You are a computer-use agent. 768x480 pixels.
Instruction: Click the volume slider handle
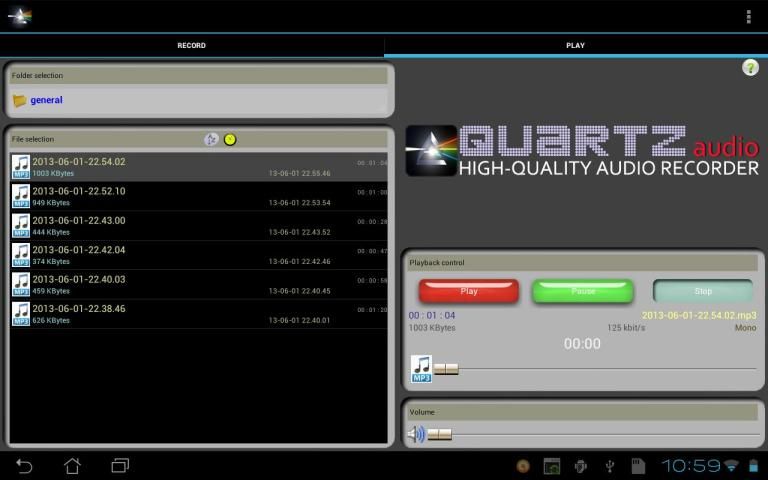(440, 434)
